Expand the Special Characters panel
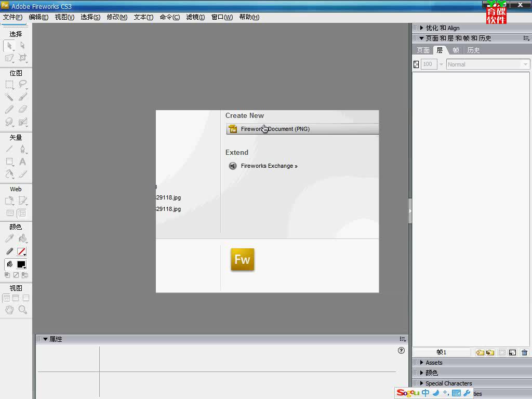Screen dimensions: 532x399 pos(421,383)
